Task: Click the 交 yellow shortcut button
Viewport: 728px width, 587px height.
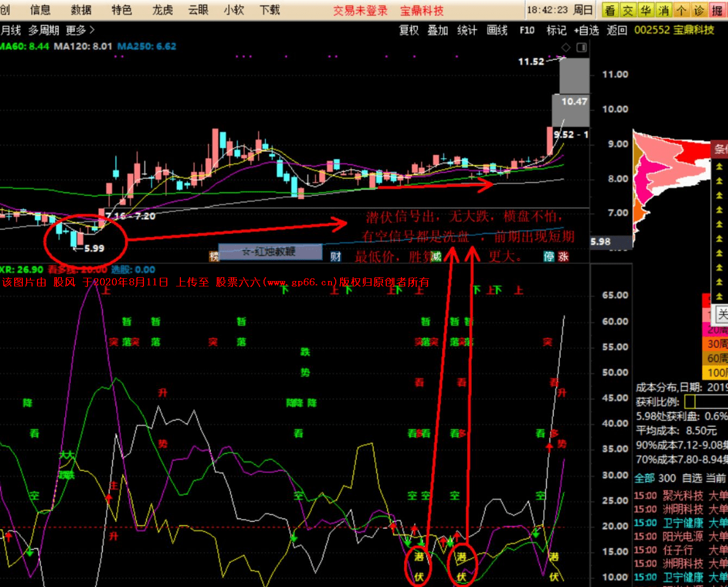Action: tap(629, 10)
